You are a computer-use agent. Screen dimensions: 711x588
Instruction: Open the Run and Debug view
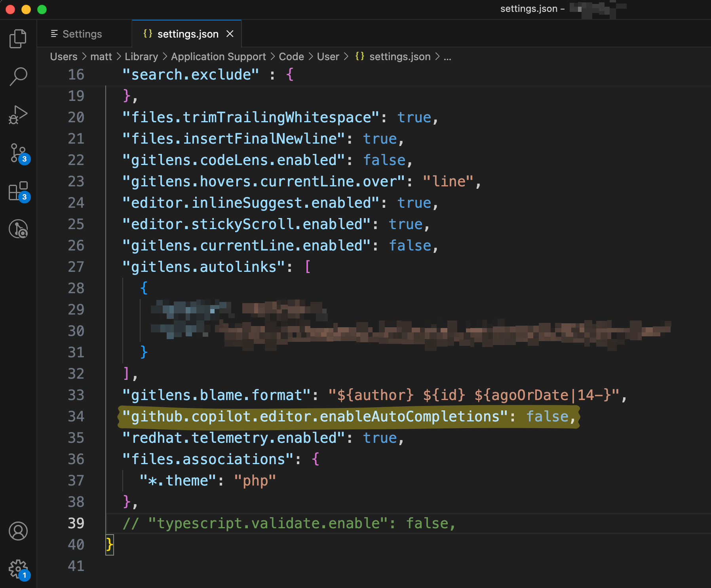(x=18, y=115)
